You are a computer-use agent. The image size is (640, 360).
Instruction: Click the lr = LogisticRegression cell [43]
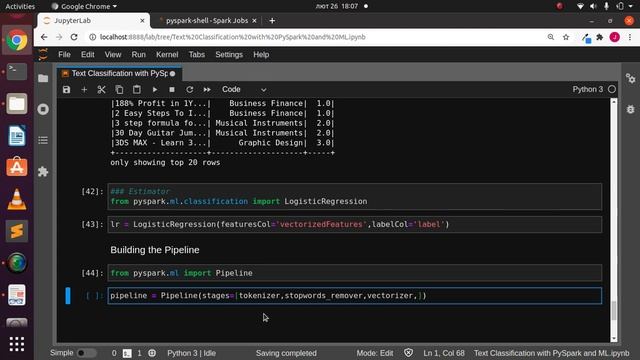point(354,224)
